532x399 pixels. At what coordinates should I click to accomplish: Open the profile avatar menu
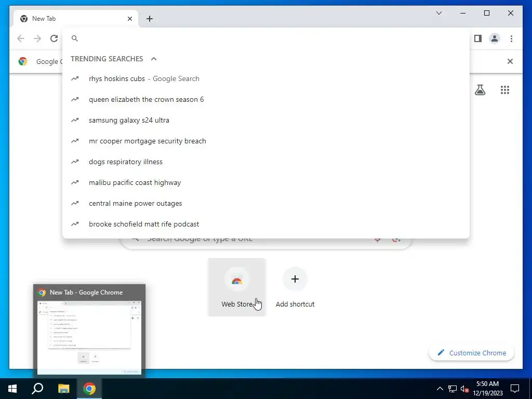click(x=495, y=38)
